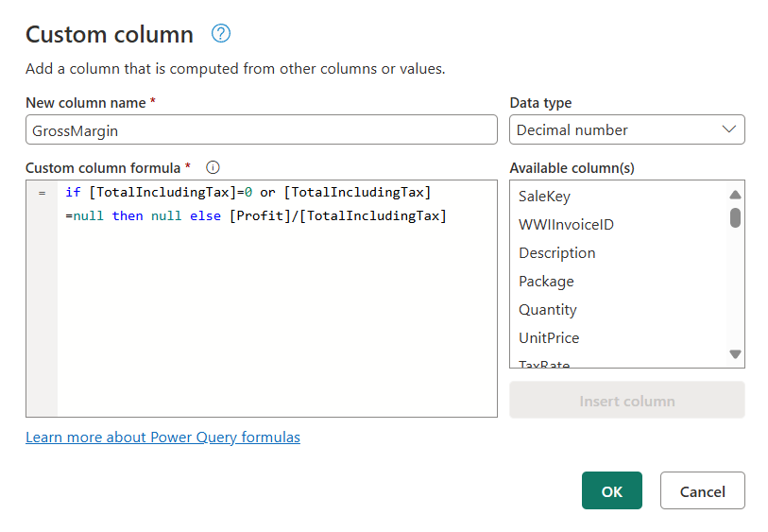Screen dimensions: 768x532
Task: Select Quantity in the column list
Action: [547, 310]
